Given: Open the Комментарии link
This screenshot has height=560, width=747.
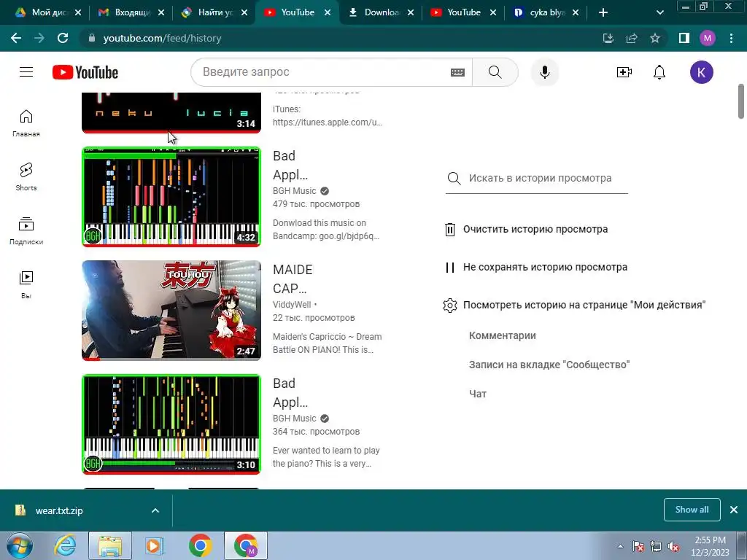Looking at the screenshot, I should (x=502, y=335).
